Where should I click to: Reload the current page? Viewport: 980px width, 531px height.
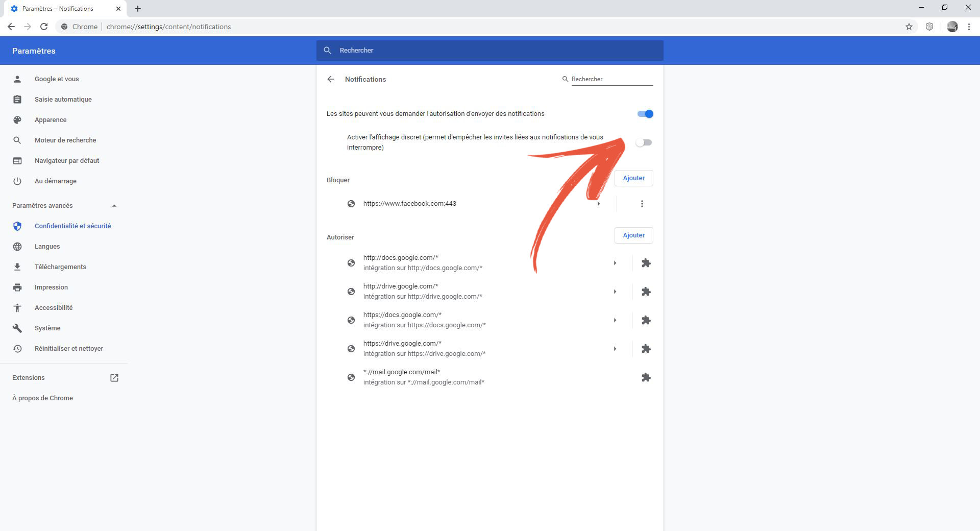point(44,27)
